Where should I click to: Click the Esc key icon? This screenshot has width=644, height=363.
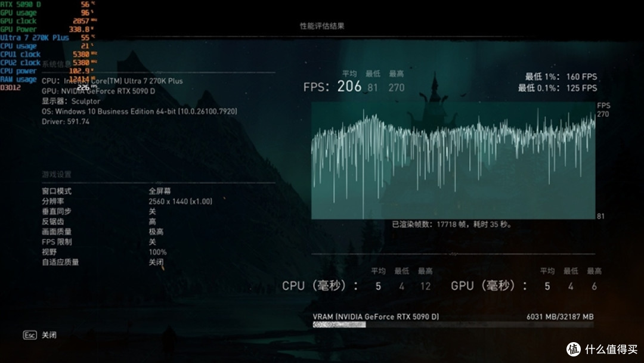click(x=30, y=335)
